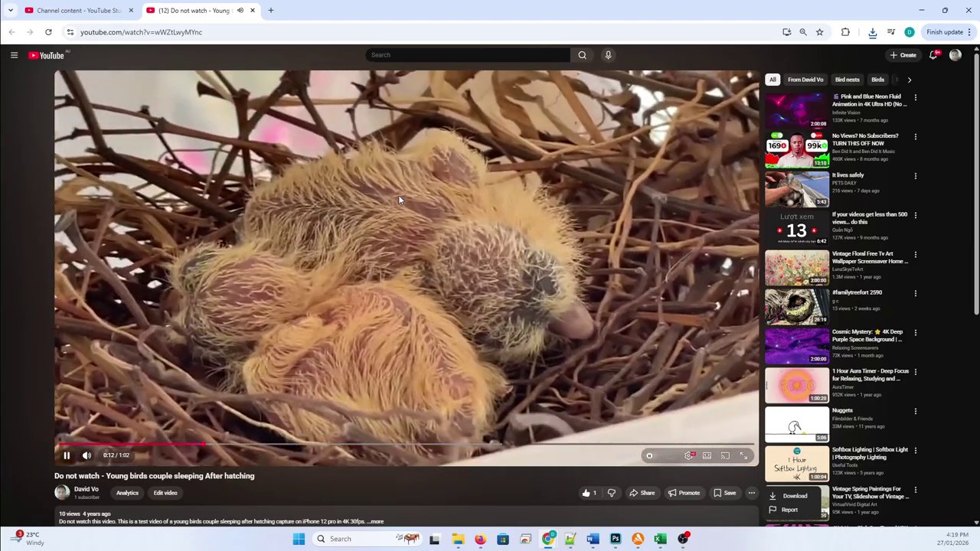Open the Analytics button under the title
Screen dimensions: 980x551
tap(127, 493)
